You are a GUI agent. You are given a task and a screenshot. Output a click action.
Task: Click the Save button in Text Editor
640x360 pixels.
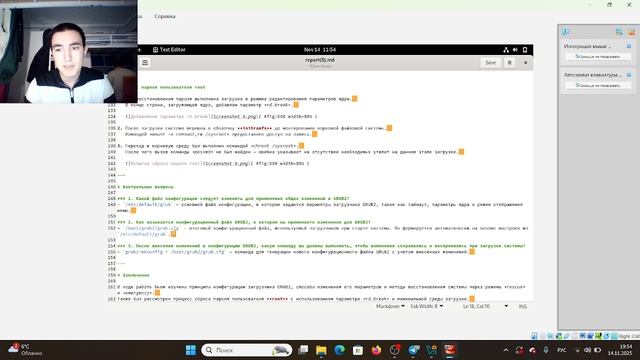coord(490,62)
